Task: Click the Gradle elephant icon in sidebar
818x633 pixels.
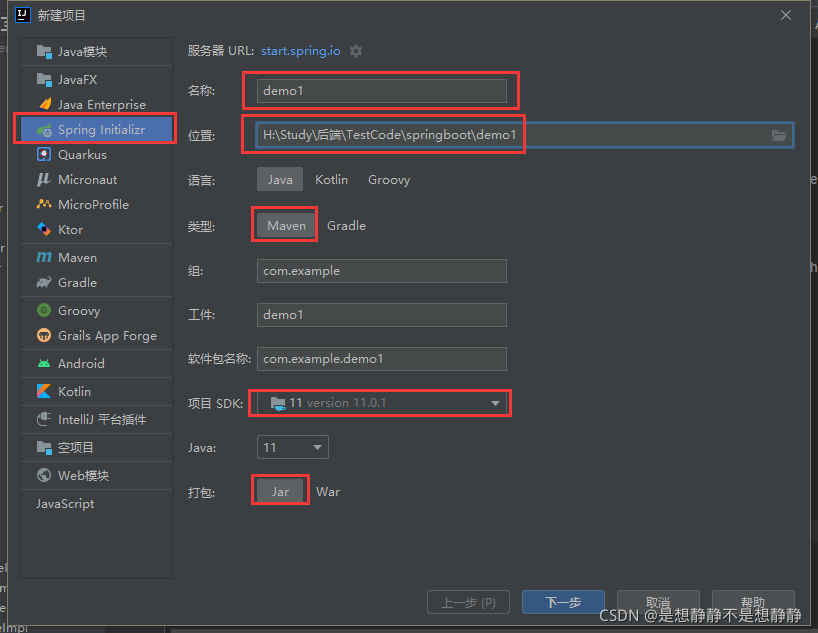Action: click(44, 282)
